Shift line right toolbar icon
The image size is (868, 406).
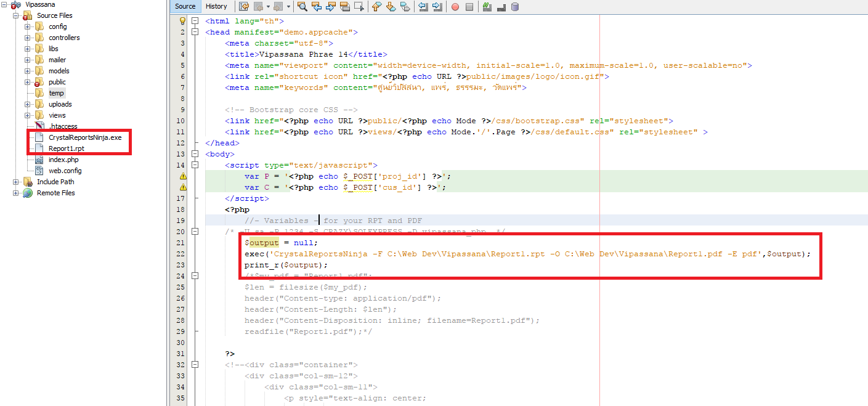click(x=437, y=6)
